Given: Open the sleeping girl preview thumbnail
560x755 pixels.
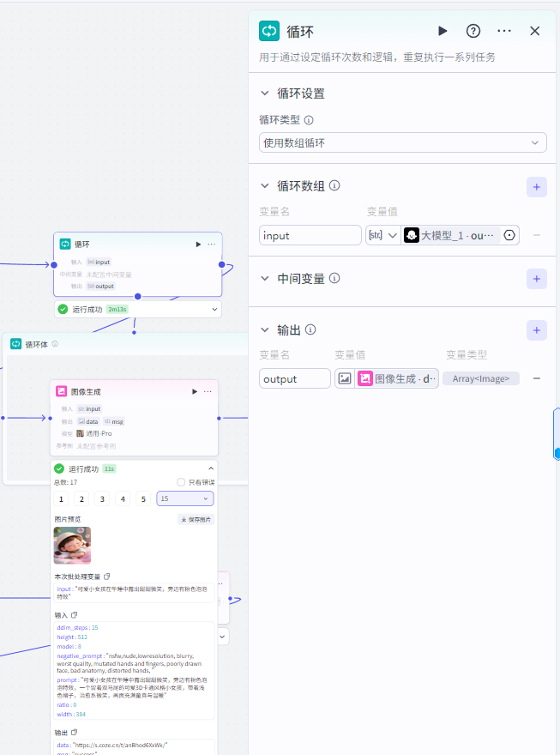Looking at the screenshot, I should point(72,545).
